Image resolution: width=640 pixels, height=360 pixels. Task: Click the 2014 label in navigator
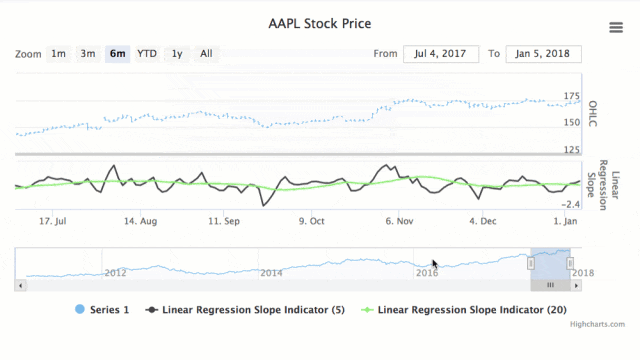(271, 273)
